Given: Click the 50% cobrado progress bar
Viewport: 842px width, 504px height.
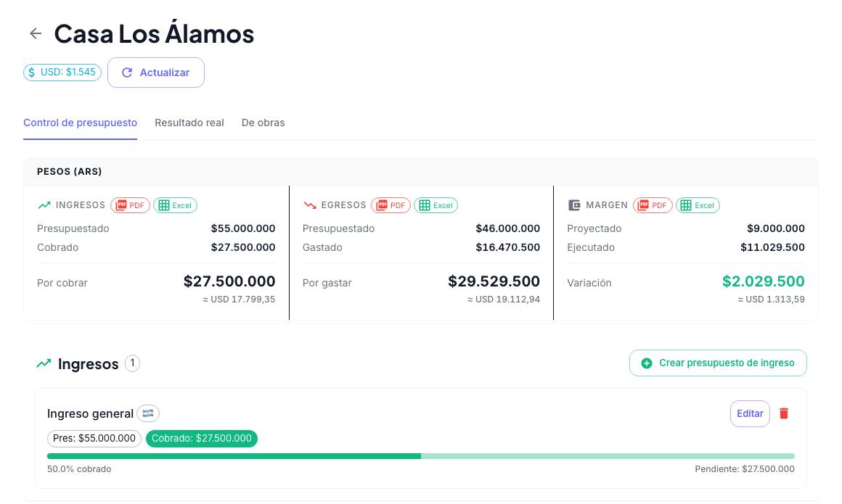Looking at the screenshot, I should click(x=421, y=456).
